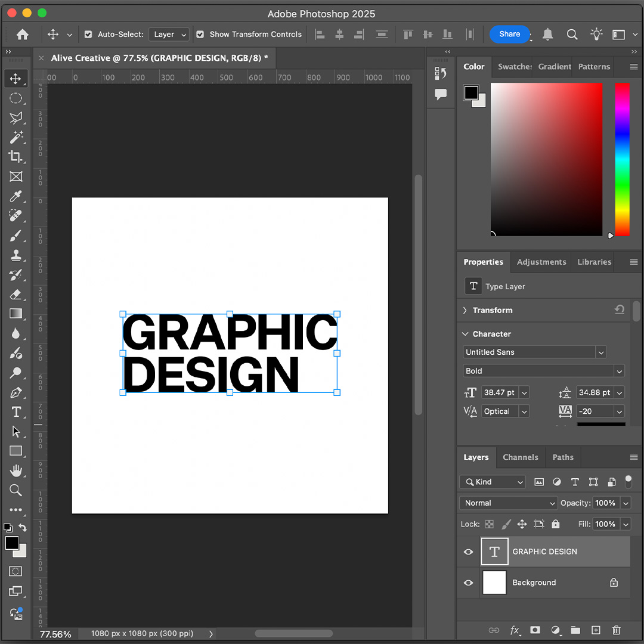Hide the Background layer
Screen dimensions: 644x644
(468, 583)
